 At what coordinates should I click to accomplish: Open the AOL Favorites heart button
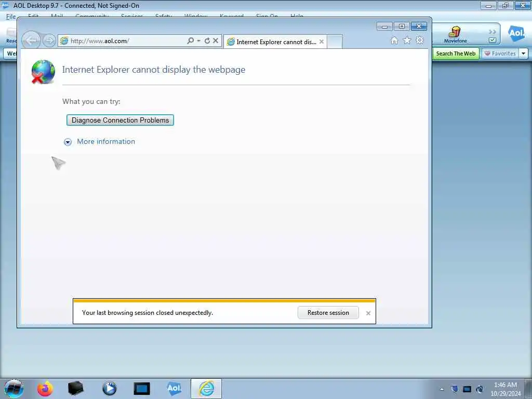click(500, 54)
